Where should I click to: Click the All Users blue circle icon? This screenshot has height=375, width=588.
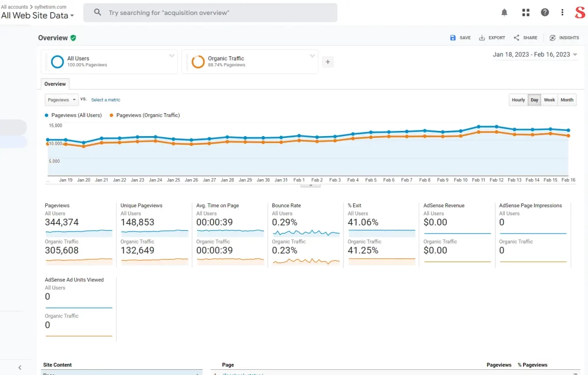(x=57, y=61)
